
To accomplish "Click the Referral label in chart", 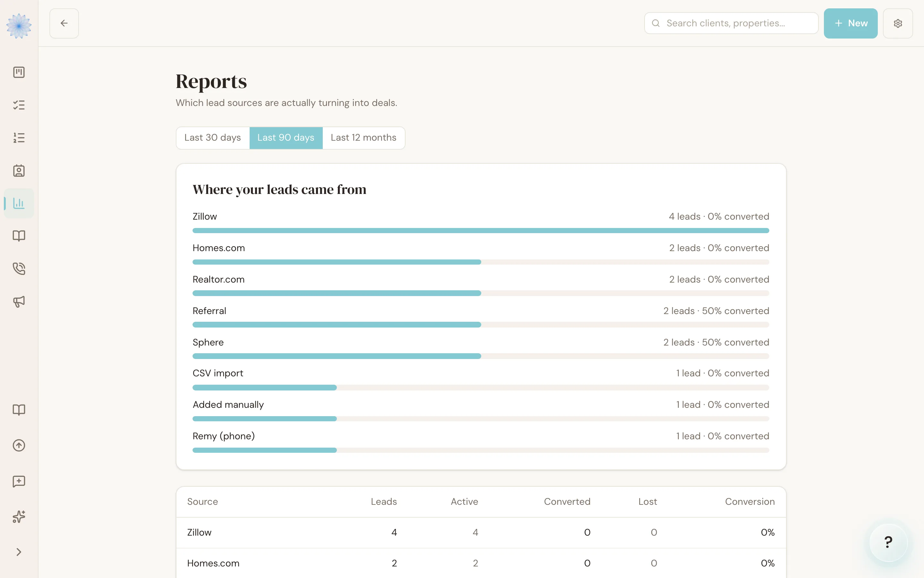I will [209, 311].
